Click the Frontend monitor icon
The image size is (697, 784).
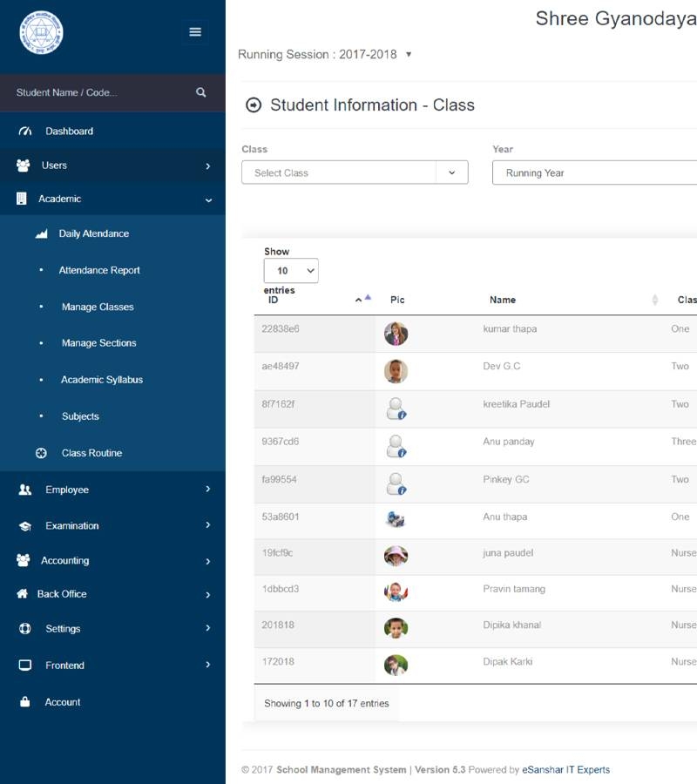point(25,666)
